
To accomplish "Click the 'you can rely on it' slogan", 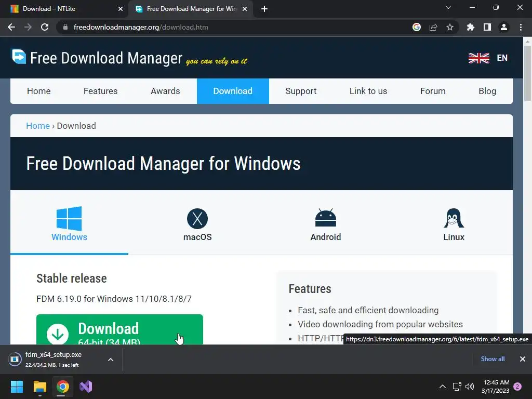I will tap(217, 61).
